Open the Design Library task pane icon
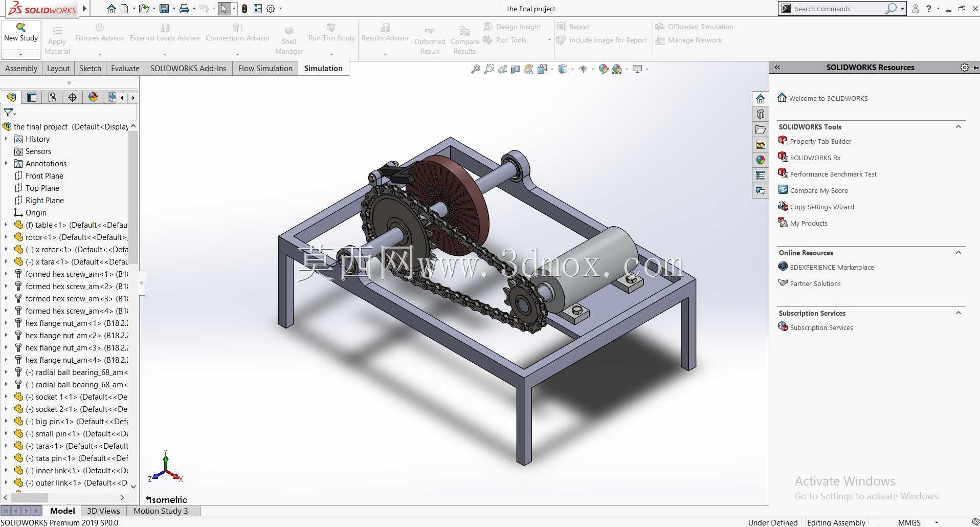 761,114
